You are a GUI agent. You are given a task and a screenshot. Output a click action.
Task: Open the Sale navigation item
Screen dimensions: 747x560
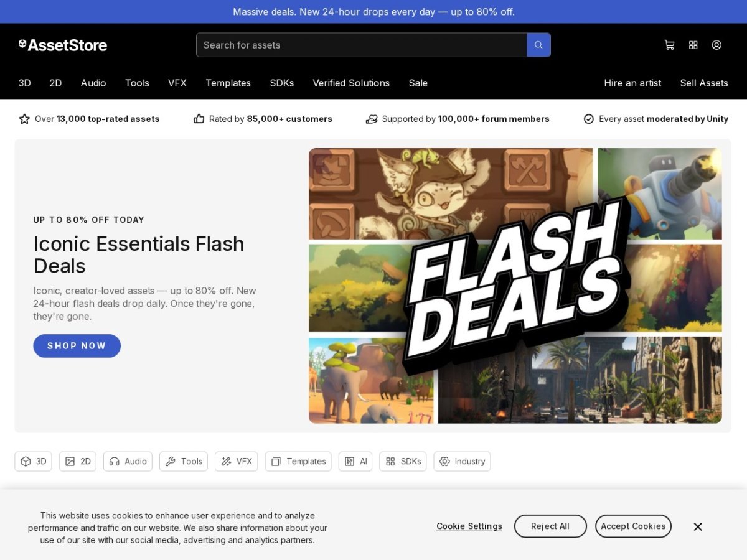418,83
